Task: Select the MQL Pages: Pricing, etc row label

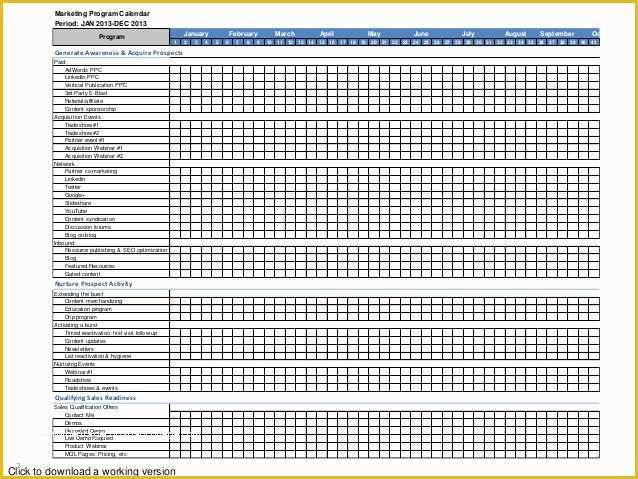Action: (96, 454)
